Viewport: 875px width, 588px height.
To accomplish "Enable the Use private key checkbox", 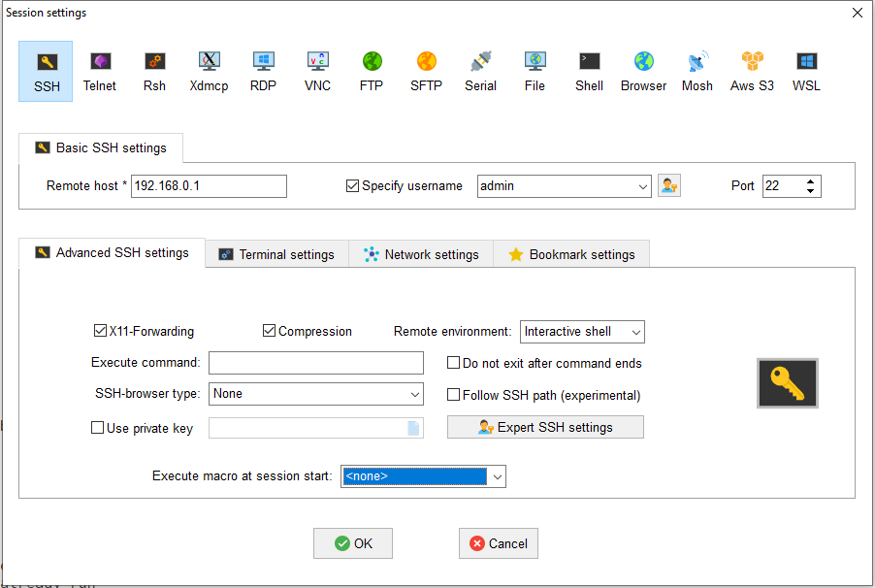I will tap(97, 428).
